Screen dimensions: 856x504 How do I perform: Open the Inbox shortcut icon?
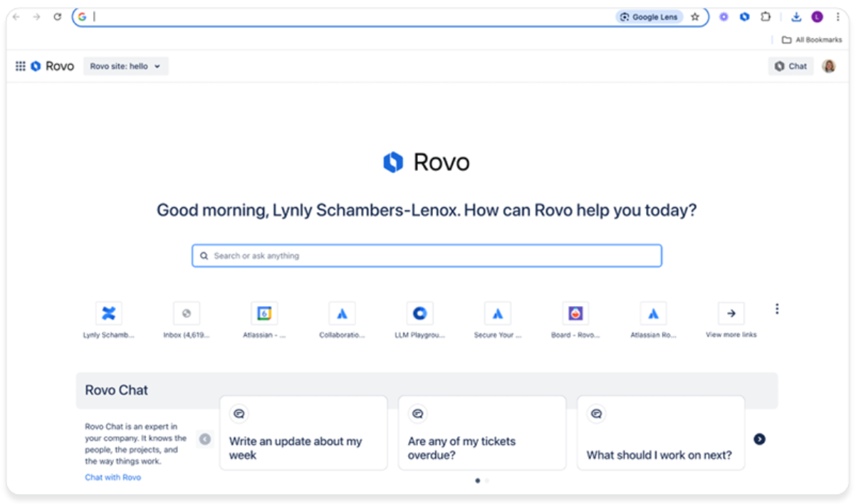[x=187, y=313]
